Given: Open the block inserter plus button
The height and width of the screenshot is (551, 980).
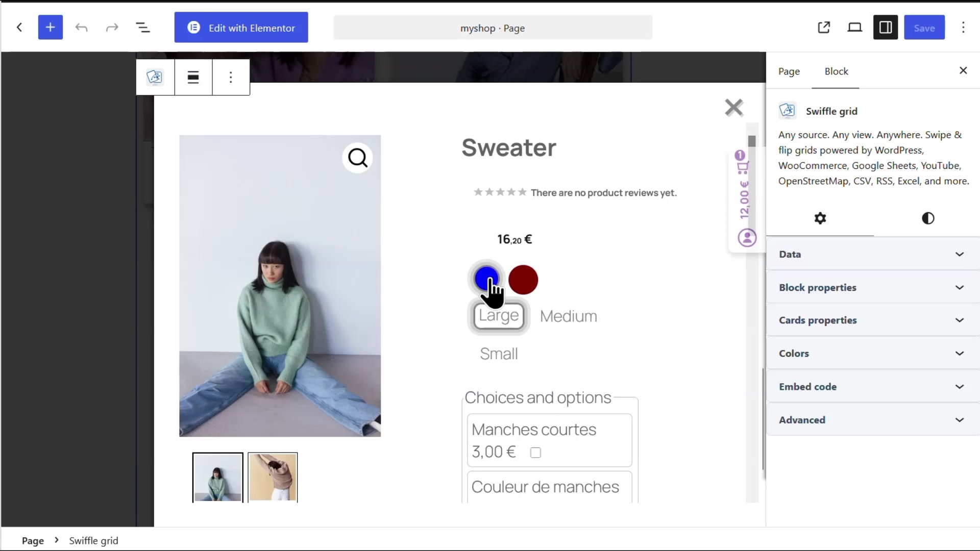Looking at the screenshot, I should click(x=50, y=28).
